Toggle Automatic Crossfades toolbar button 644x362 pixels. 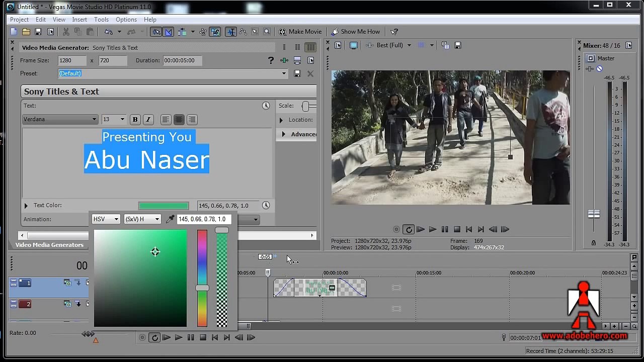169,32
